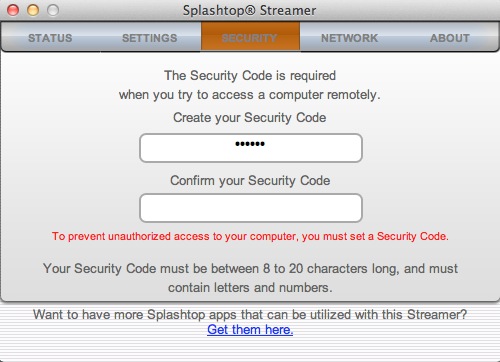500x362 pixels.
Task: Go to the NETWORK tab
Action: click(x=349, y=38)
